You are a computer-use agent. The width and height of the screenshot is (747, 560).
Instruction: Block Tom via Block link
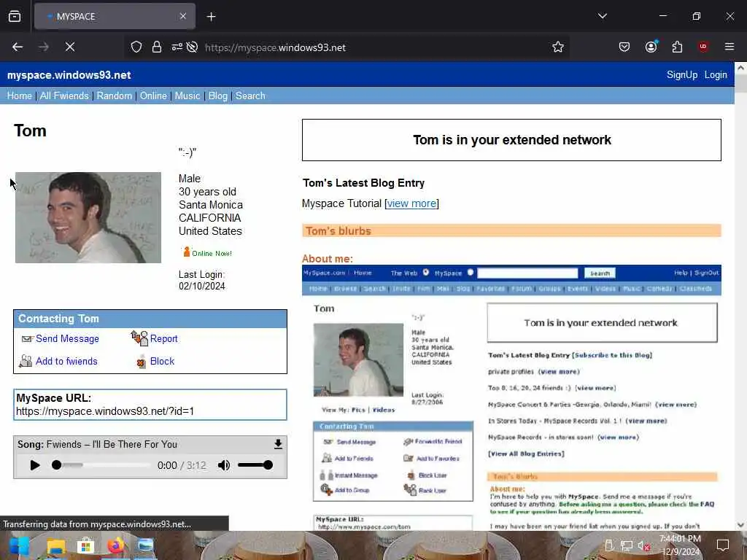[163, 362]
